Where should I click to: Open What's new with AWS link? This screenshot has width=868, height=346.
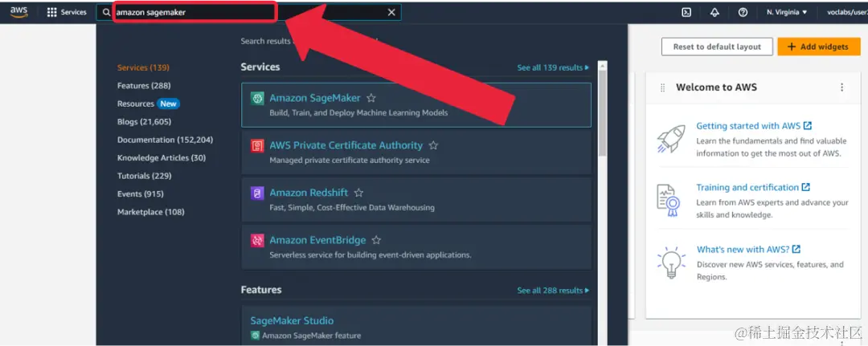(748, 250)
